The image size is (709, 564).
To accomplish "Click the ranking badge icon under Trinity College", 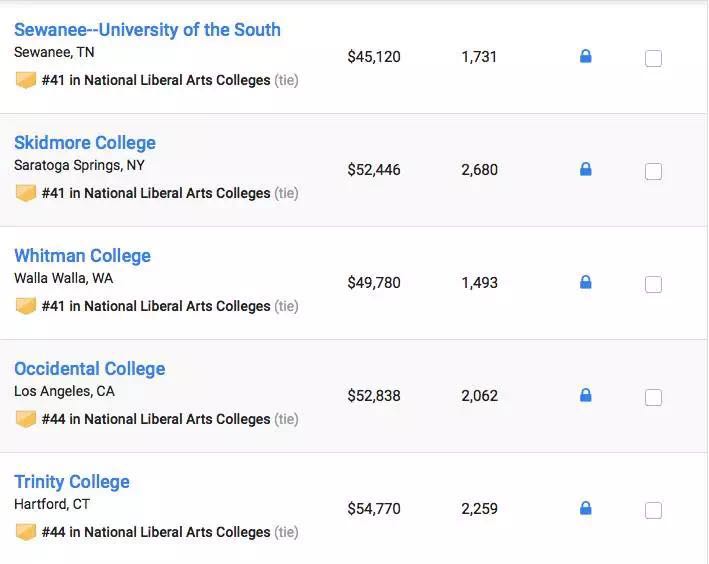I will (26, 532).
